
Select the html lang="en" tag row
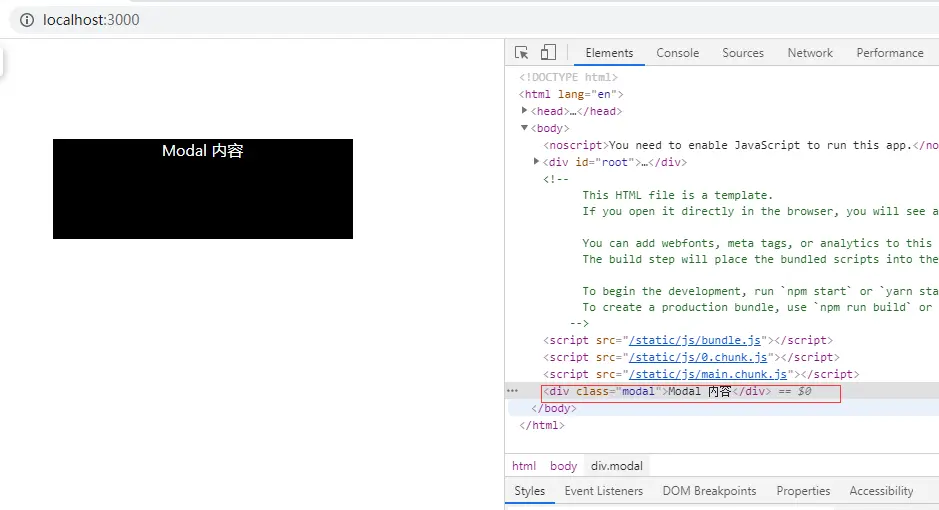tap(571, 94)
